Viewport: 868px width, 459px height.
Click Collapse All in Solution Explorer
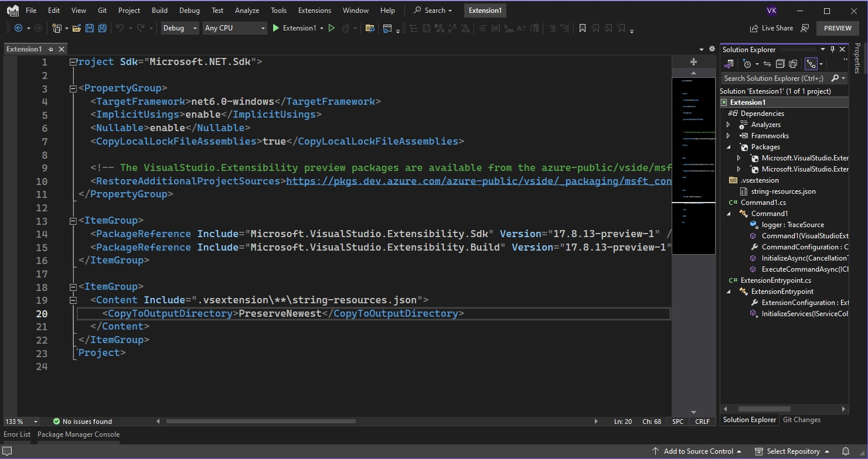tap(781, 63)
